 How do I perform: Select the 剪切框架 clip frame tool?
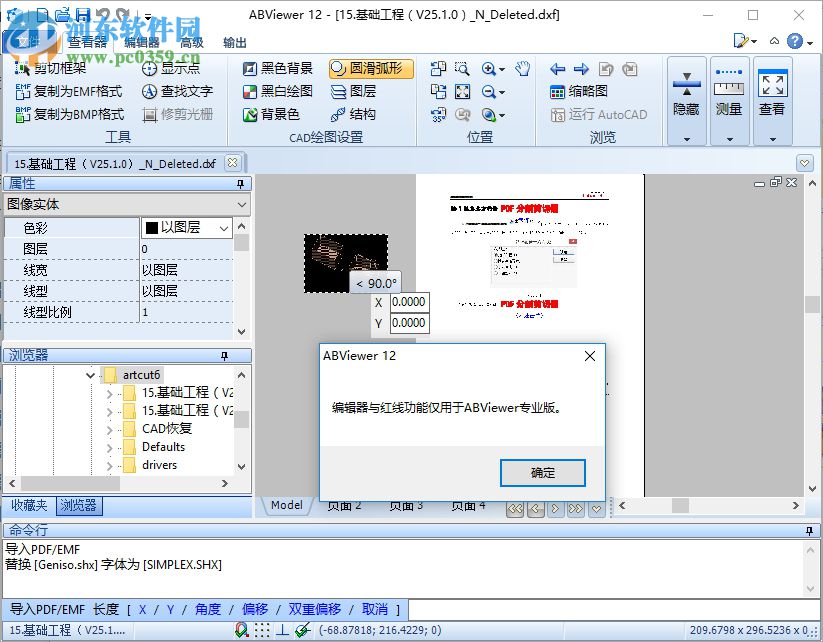point(60,68)
